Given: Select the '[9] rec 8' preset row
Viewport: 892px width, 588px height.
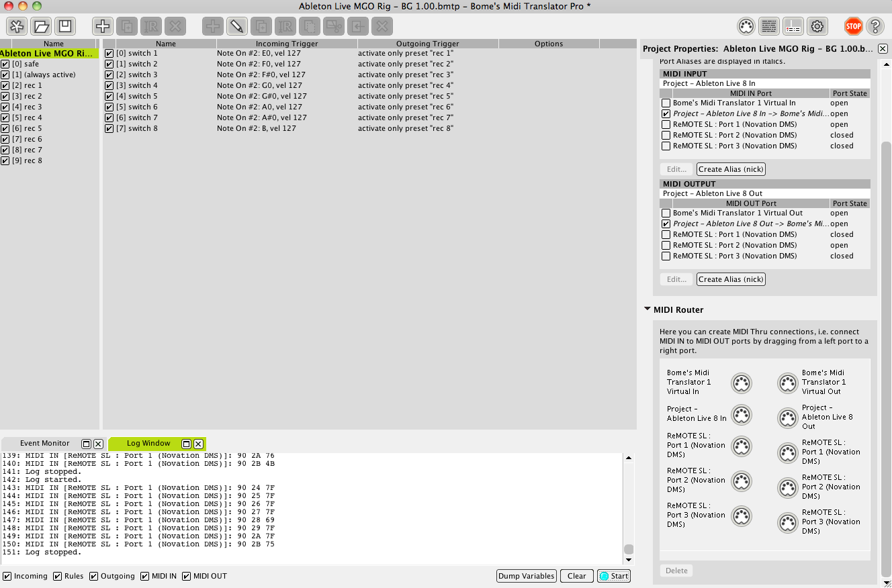Looking at the screenshot, I should point(50,160).
